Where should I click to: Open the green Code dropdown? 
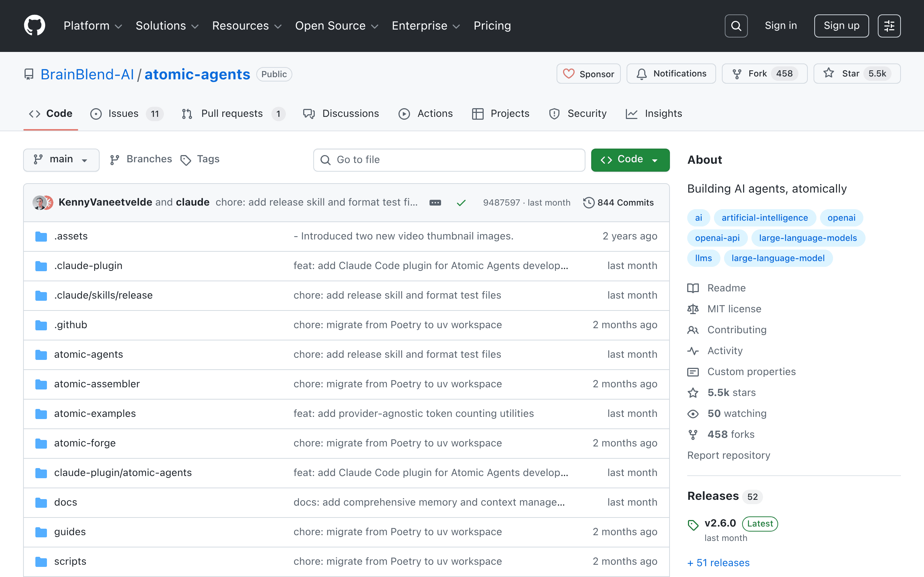tap(630, 159)
